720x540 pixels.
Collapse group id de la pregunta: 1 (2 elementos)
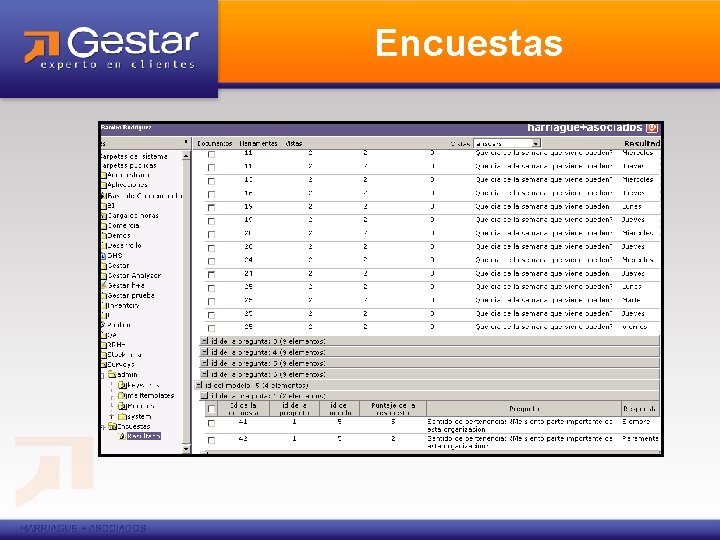click(204, 395)
